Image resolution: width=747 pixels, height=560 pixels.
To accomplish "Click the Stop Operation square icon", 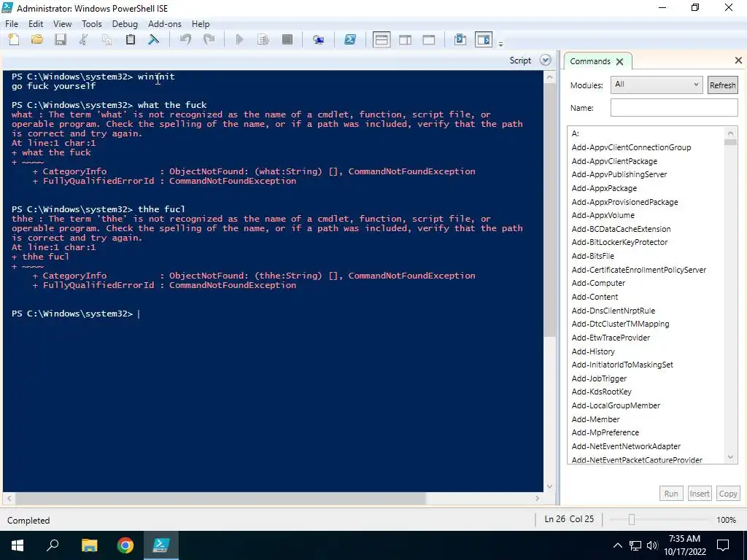I will (x=287, y=39).
